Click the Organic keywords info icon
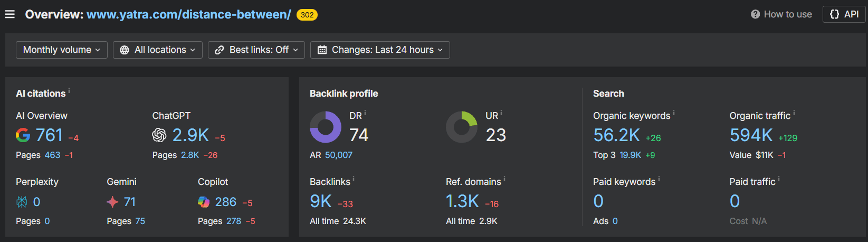The width and height of the screenshot is (868, 242). click(x=674, y=113)
